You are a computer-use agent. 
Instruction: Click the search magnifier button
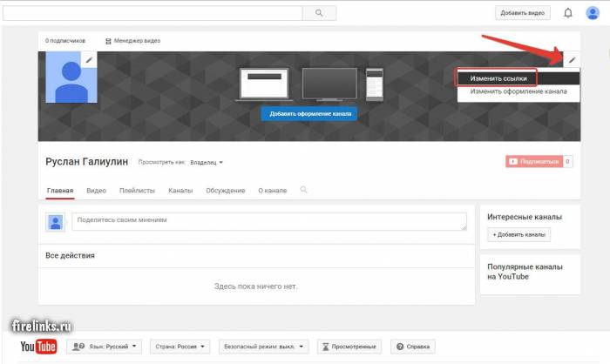(x=319, y=13)
